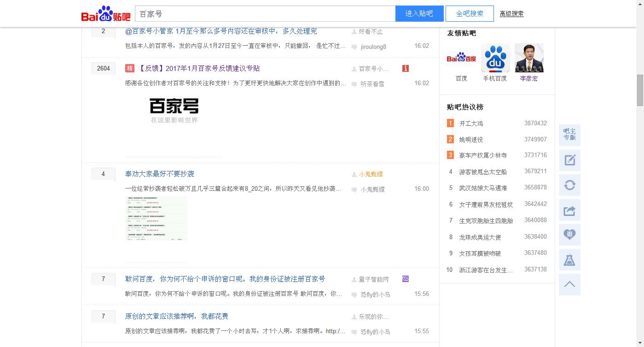Screen dimensions: 644x347
Task: Open hot topic 武汉姑娘大马遇难
Action: coord(483,188)
